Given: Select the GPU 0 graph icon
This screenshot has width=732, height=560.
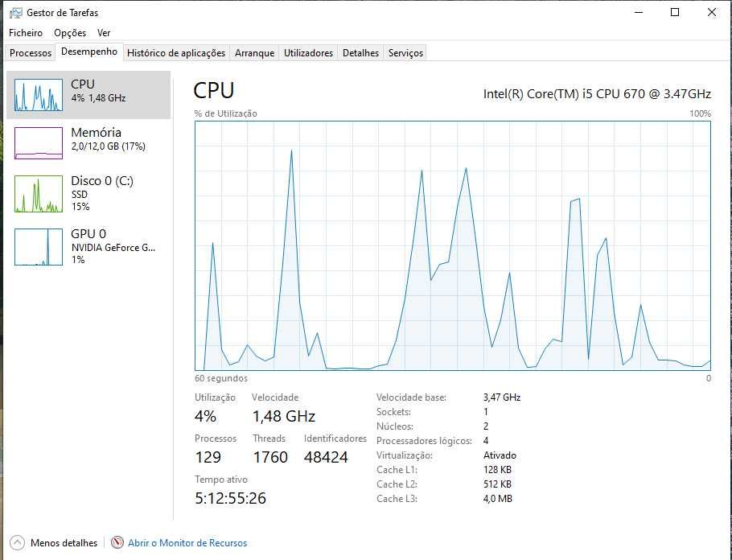Looking at the screenshot, I should point(38,246).
